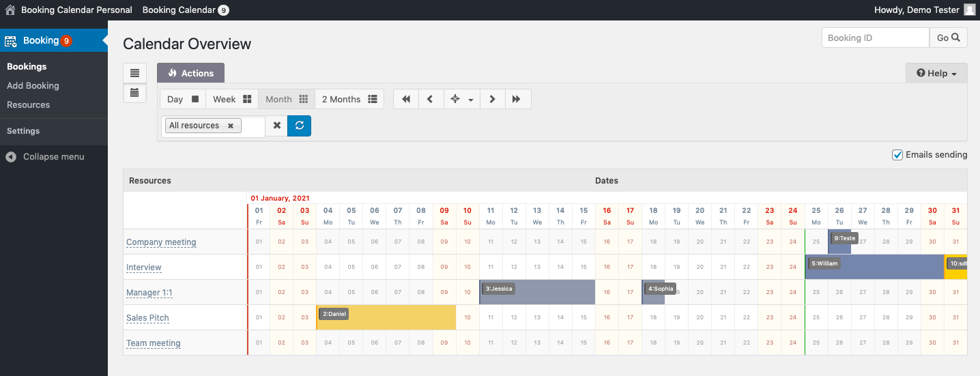980x376 pixels.
Task: Click the Collapse menu arrow icon
Action: pyautogui.click(x=11, y=157)
